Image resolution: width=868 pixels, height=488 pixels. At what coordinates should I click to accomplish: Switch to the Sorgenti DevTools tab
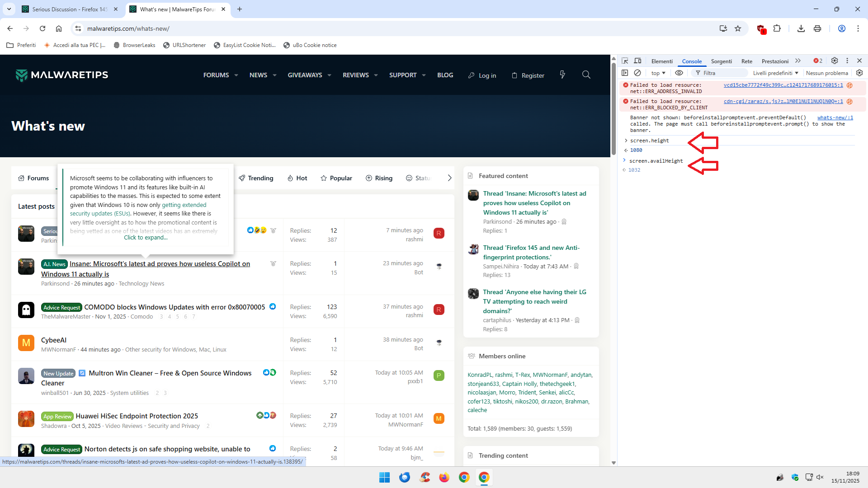coord(722,61)
